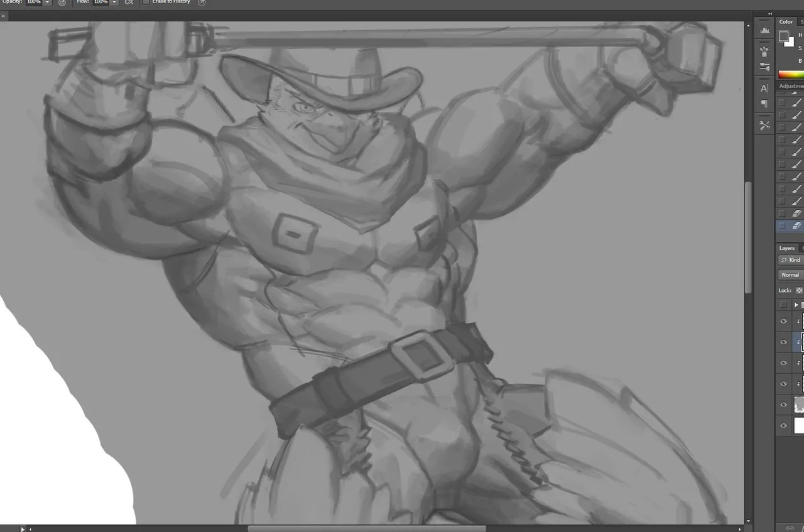Show the collapsed layer group
This screenshot has height=532, width=804.
pos(783,305)
